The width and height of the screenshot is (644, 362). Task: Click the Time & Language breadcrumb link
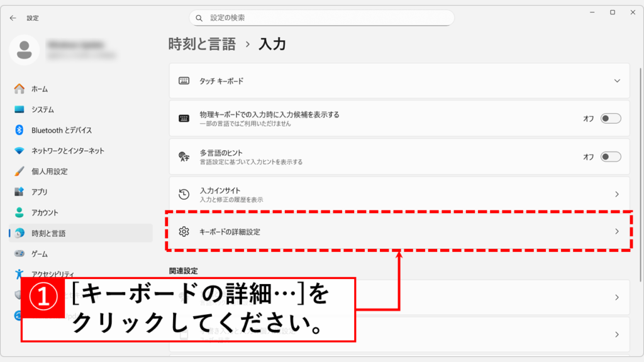[202, 44]
